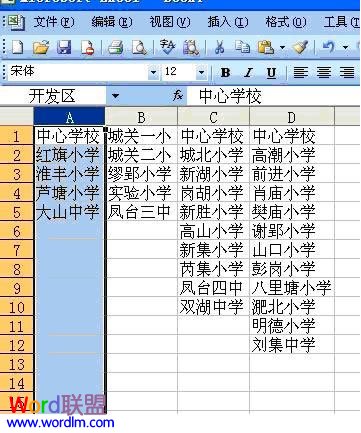Click the Permission document icon
The image size is (361, 433).
(88, 47)
